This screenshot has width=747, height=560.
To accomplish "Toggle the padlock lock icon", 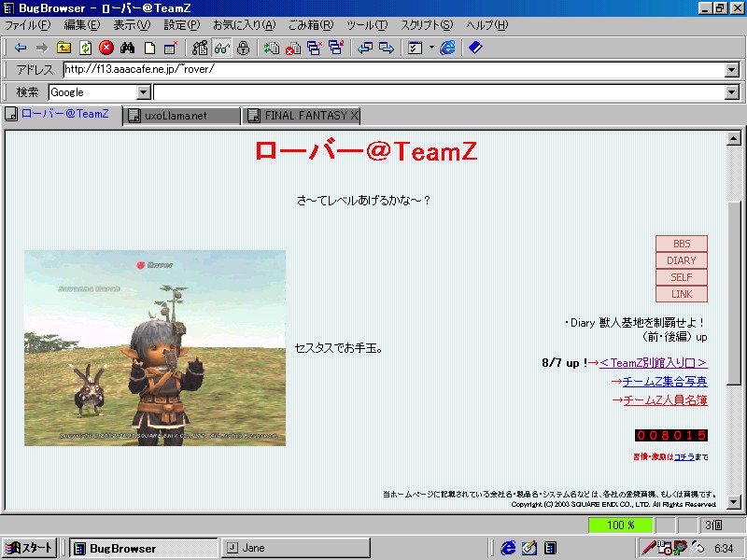I will pos(243,48).
